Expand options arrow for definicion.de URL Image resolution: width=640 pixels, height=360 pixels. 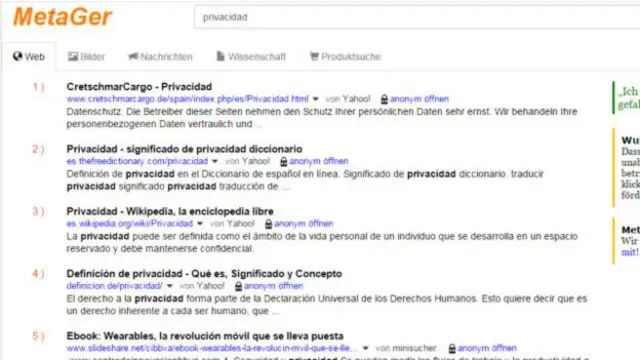[x=170, y=286]
